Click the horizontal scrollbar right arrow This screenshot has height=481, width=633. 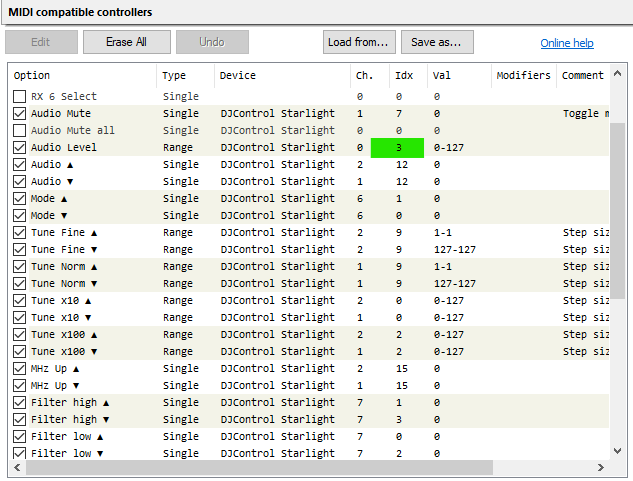601,468
